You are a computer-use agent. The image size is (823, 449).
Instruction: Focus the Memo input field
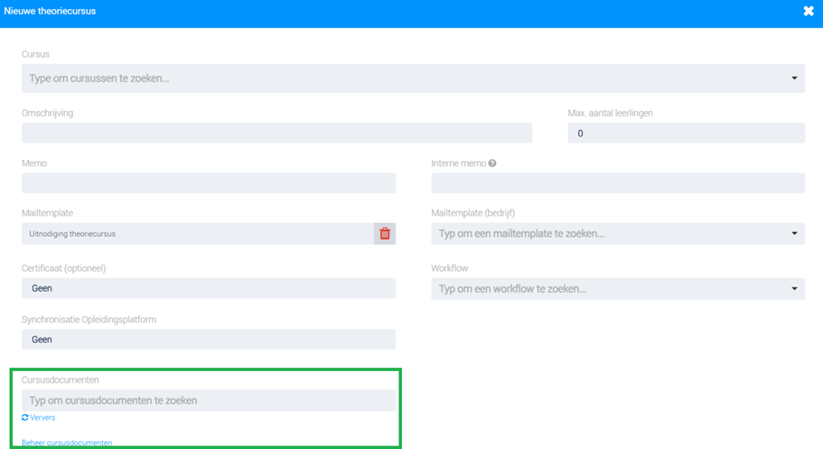pos(208,183)
